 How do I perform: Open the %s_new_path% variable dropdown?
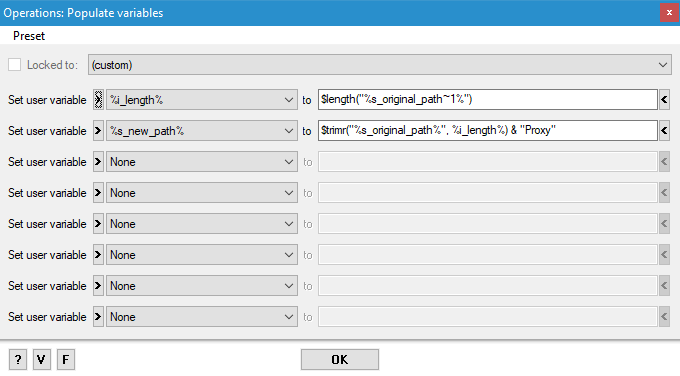(202, 131)
